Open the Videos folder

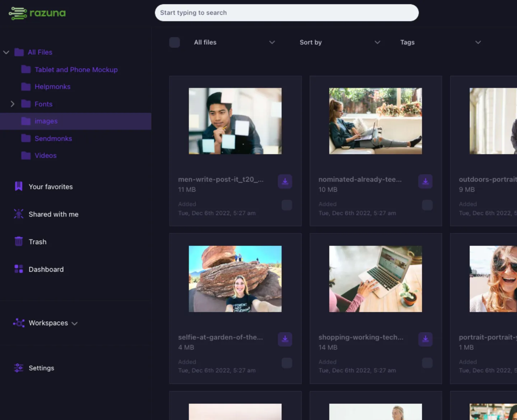tap(46, 155)
